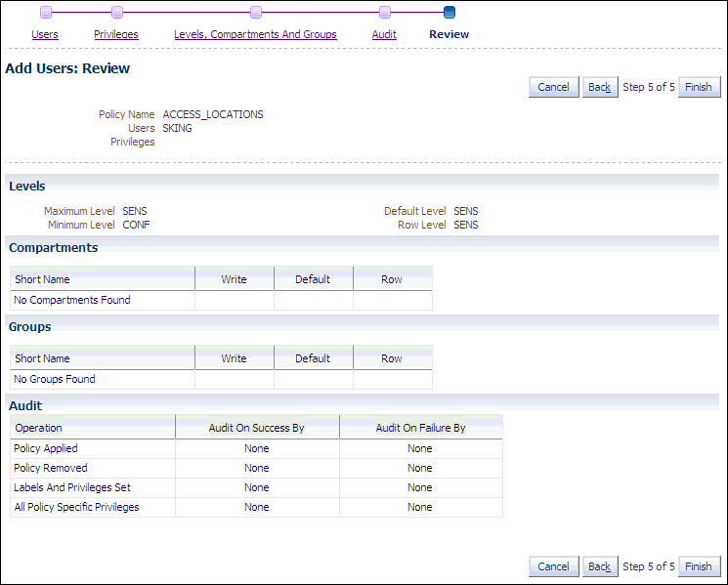Viewport: 728px width, 585px height.
Task: Open Levels, Compartments And Groups step link
Action: [x=255, y=34]
